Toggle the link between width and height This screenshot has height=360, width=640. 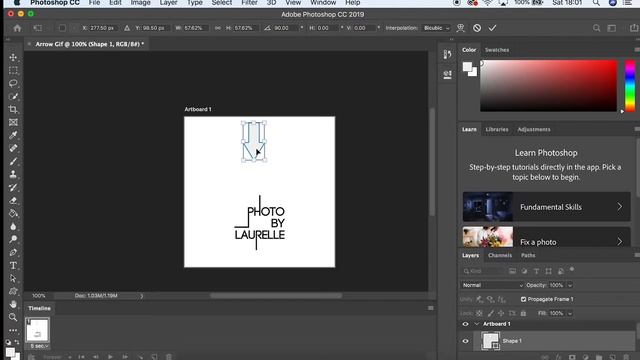[x=218, y=28]
